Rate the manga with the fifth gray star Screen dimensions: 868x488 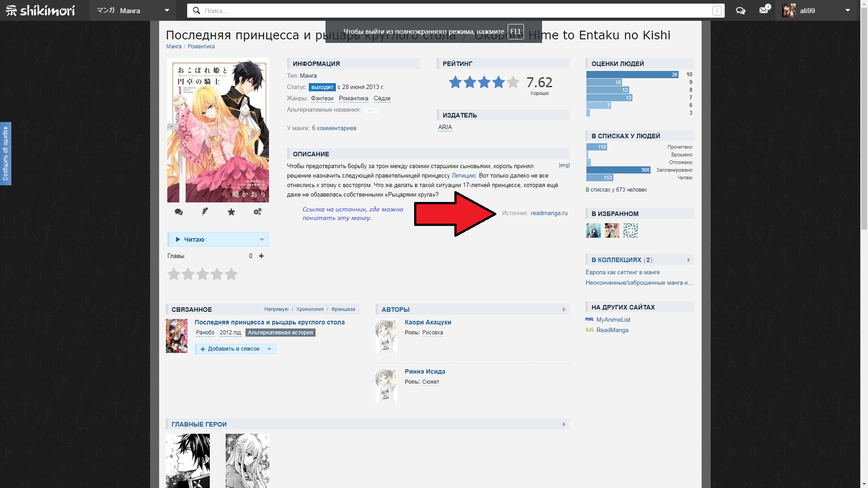(x=231, y=274)
